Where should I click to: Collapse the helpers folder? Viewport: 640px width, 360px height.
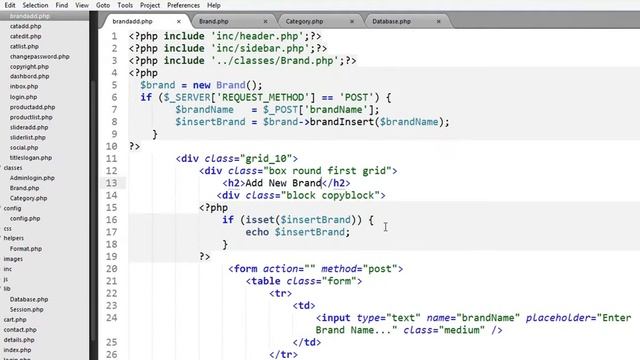(13, 238)
